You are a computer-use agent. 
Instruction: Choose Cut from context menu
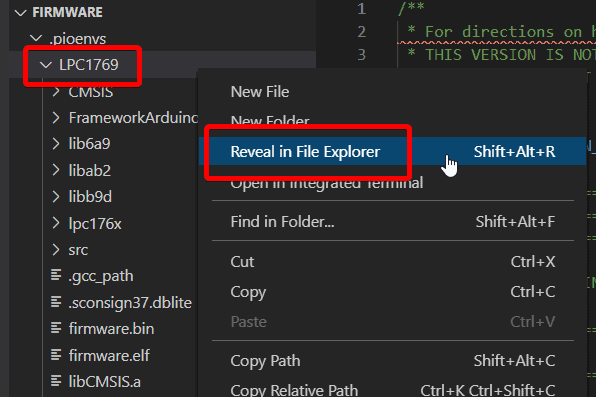(392, 262)
